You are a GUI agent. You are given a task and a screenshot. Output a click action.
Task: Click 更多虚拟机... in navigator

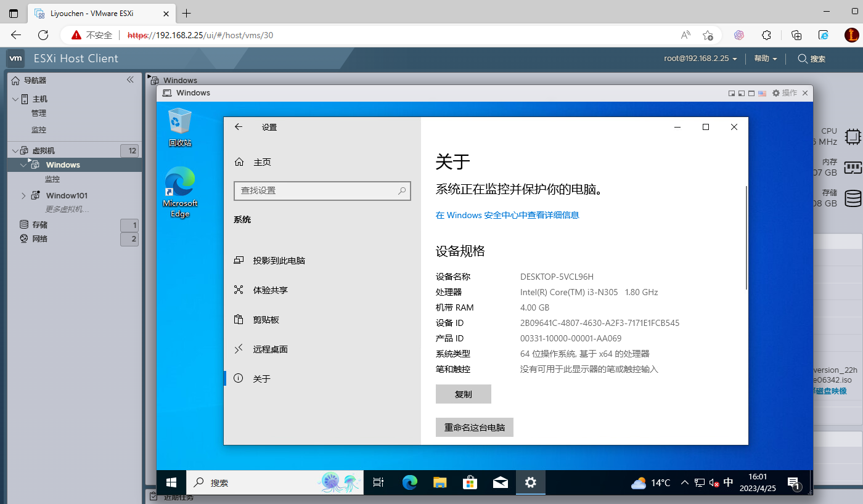(67, 209)
